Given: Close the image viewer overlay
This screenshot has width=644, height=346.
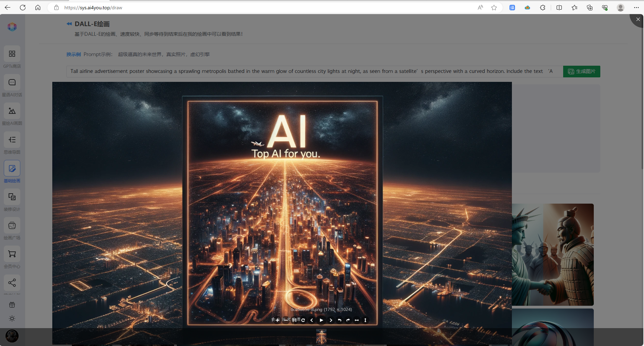Looking at the screenshot, I should click(x=638, y=20).
